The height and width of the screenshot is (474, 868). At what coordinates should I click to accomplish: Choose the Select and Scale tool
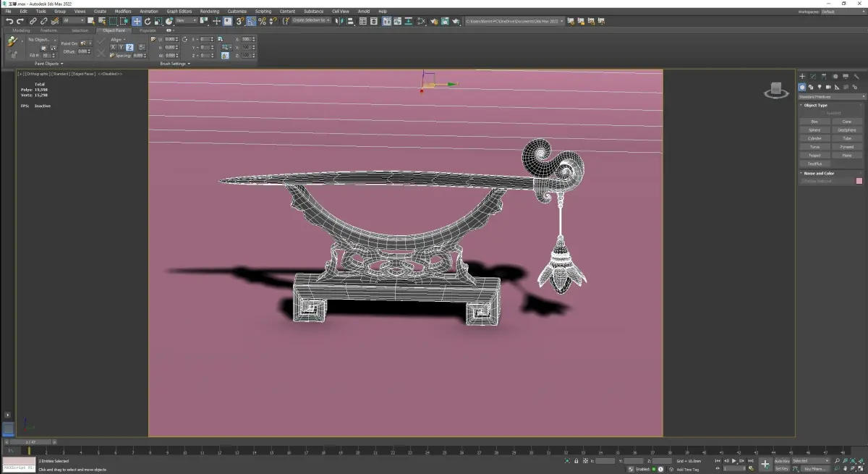pos(158,21)
